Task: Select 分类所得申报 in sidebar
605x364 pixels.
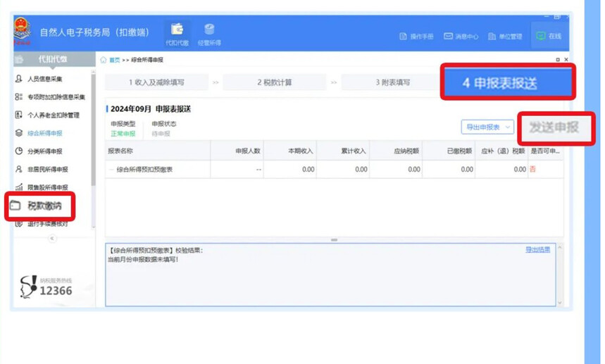Action: 39,151
